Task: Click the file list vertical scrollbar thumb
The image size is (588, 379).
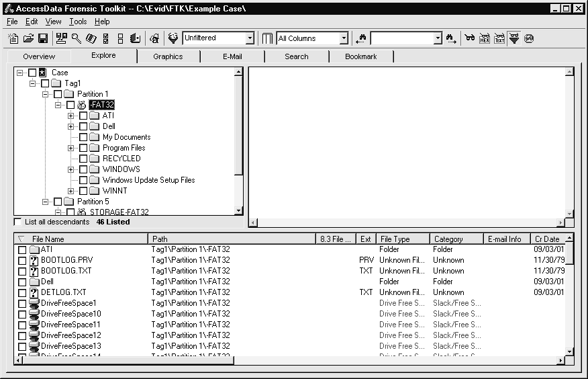Action: click(569, 253)
